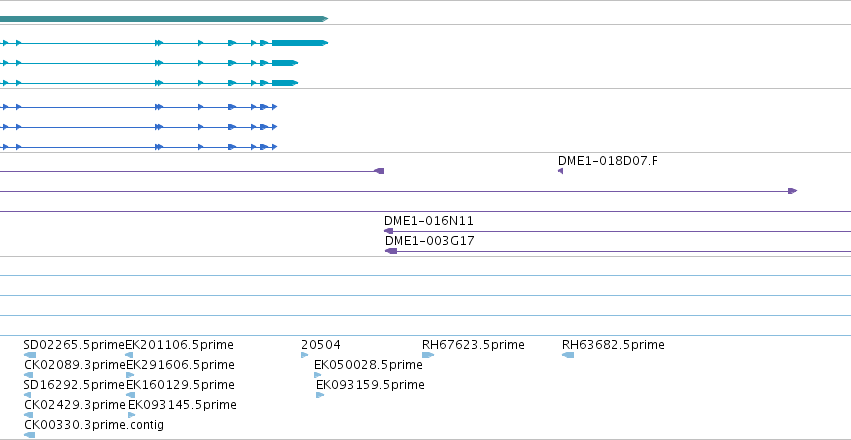851x440 pixels.
Task: Click the blue arrow glyph under RH67623.5prime
Action: 428,355
